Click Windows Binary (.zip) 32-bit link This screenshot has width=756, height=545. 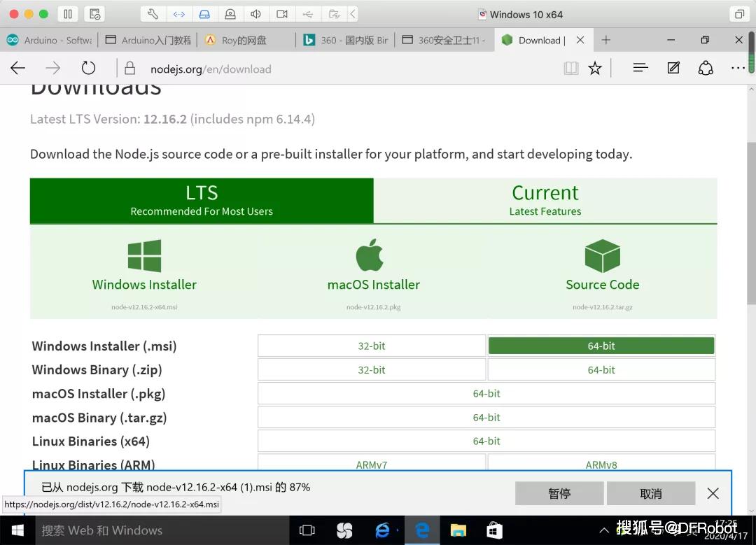coord(372,369)
